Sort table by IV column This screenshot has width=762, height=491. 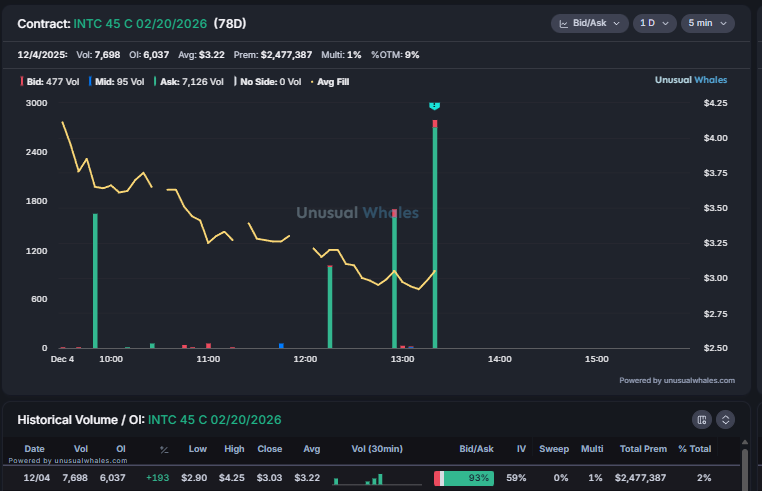click(x=521, y=449)
